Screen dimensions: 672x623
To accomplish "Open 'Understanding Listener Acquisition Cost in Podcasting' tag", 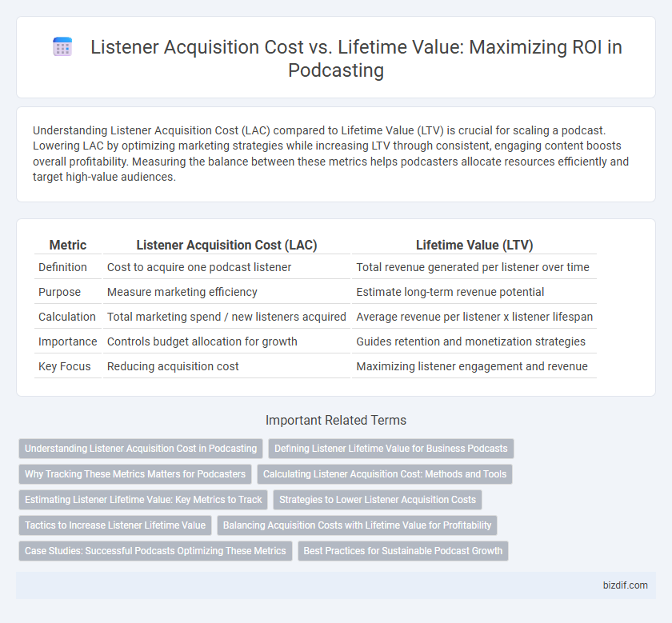I will point(141,449).
